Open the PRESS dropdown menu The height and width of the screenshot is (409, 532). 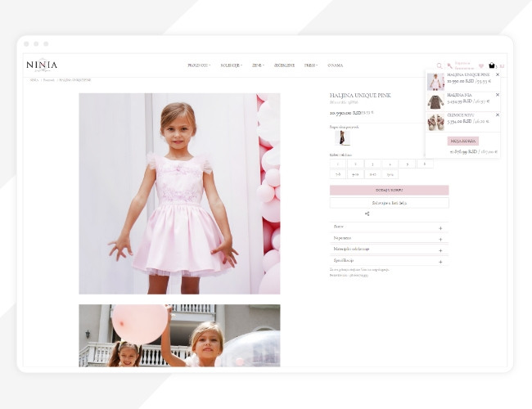tap(311, 65)
